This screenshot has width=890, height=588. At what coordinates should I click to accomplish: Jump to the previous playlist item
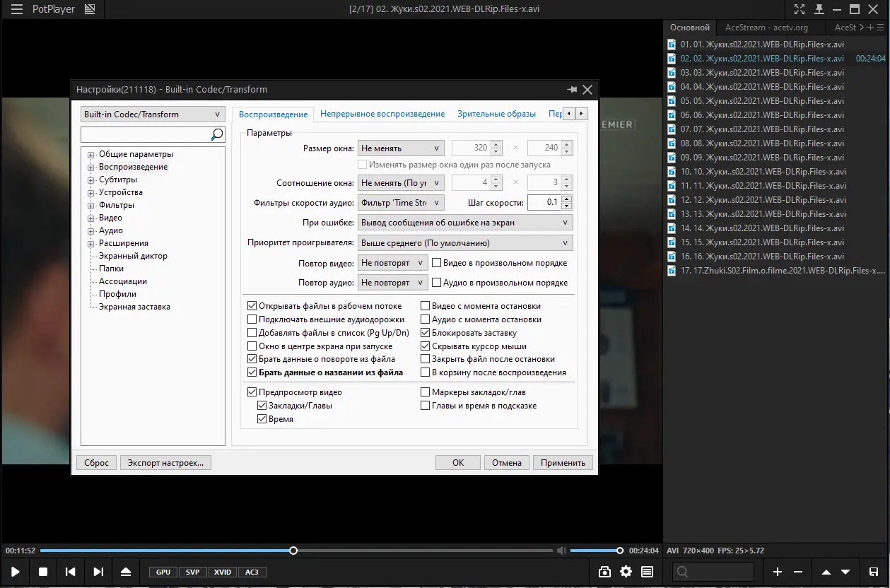tap(71, 572)
